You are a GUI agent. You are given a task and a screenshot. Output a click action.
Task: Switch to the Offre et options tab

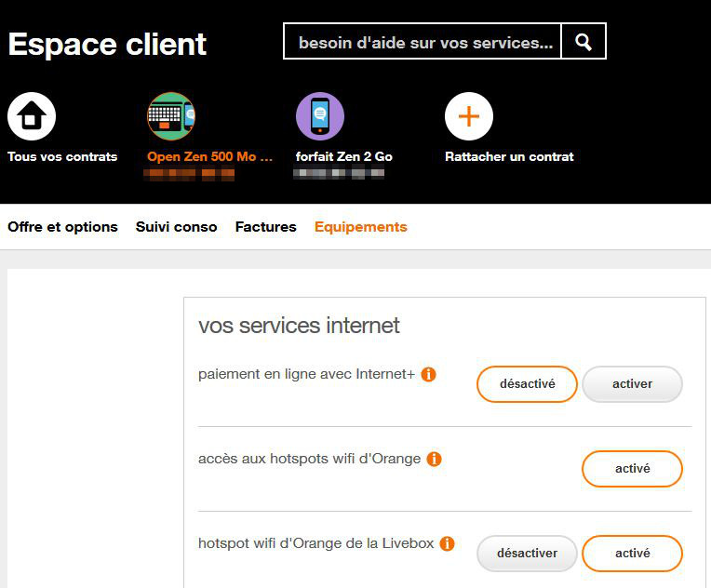(62, 227)
